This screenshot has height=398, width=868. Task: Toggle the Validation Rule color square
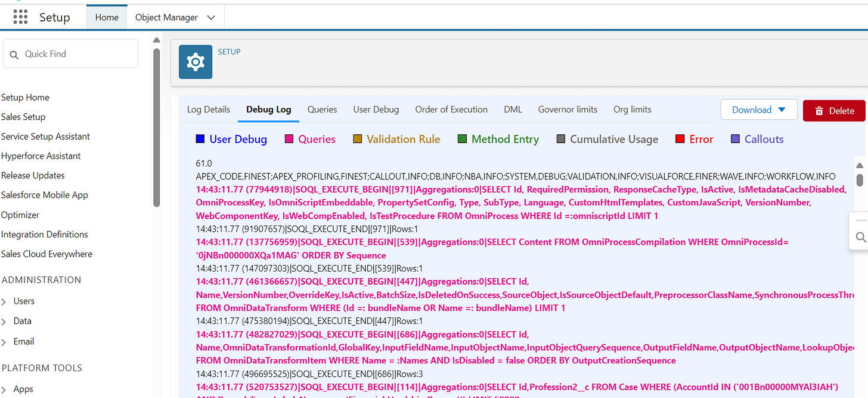358,139
